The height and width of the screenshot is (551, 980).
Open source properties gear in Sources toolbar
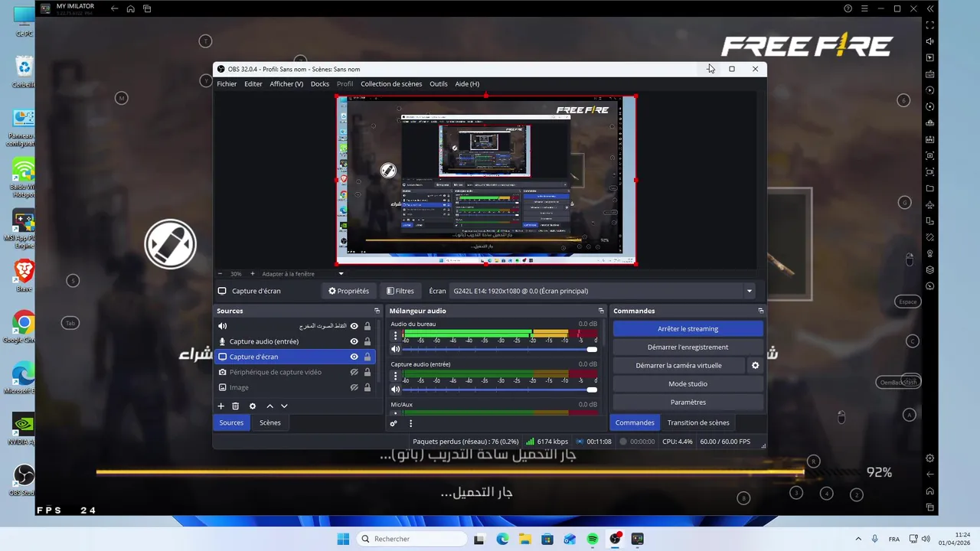(x=253, y=406)
